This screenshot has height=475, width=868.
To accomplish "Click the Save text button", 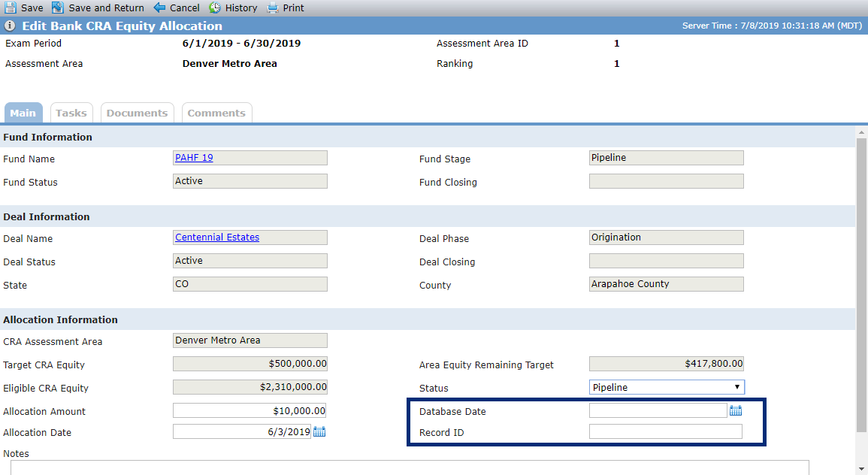I will [32, 8].
